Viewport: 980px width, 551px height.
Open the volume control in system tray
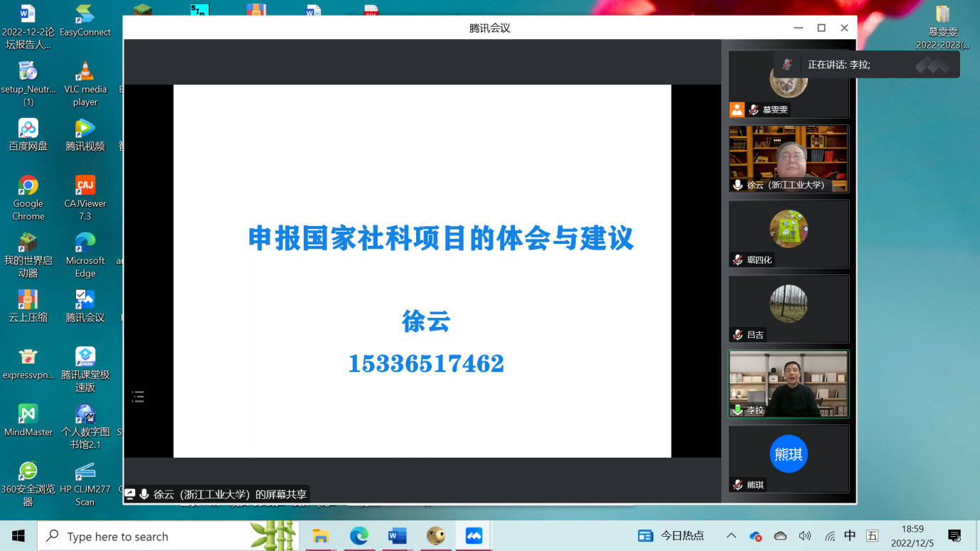[x=804, y=536]
